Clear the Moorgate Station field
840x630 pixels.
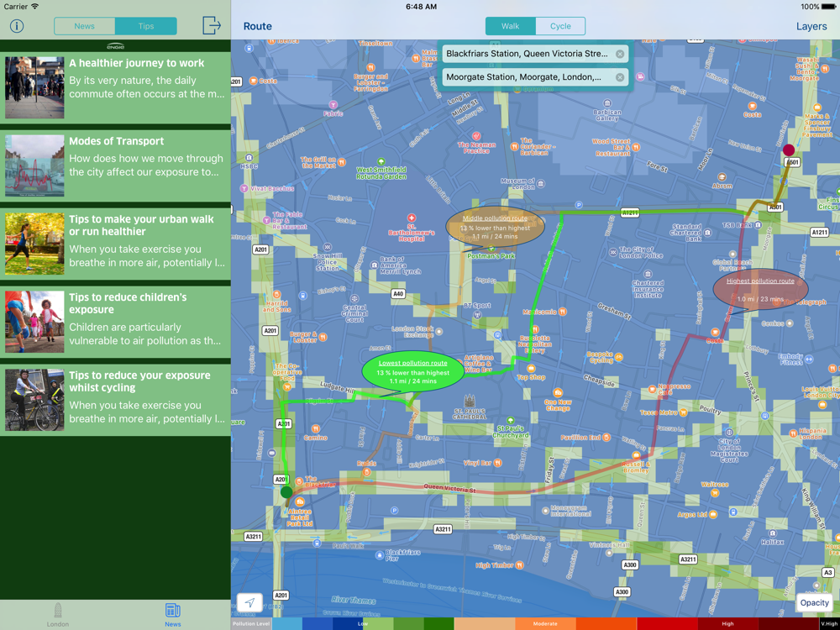[x=620, y=77]
